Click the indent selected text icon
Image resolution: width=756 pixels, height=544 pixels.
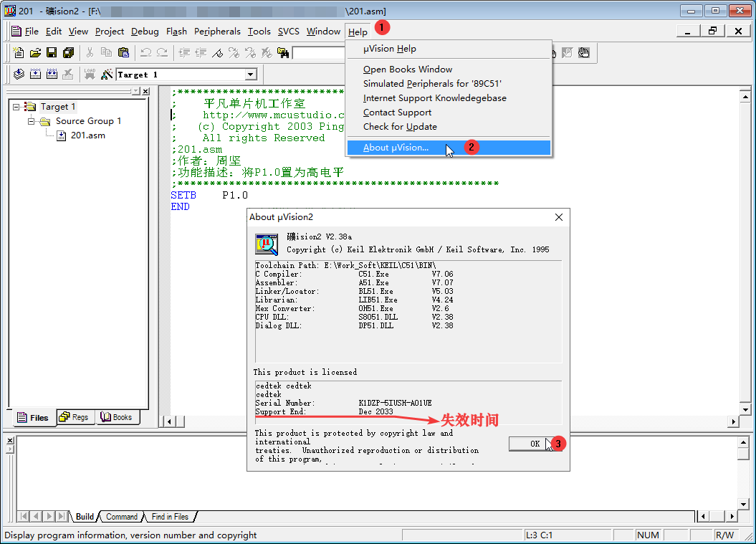[184, 52]
